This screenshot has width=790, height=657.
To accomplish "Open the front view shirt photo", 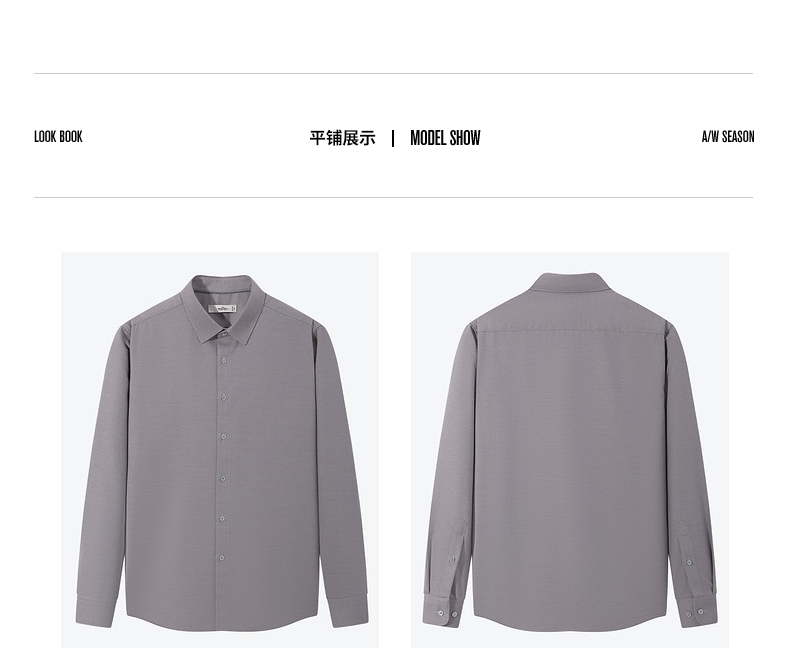I will pos(220,450).
